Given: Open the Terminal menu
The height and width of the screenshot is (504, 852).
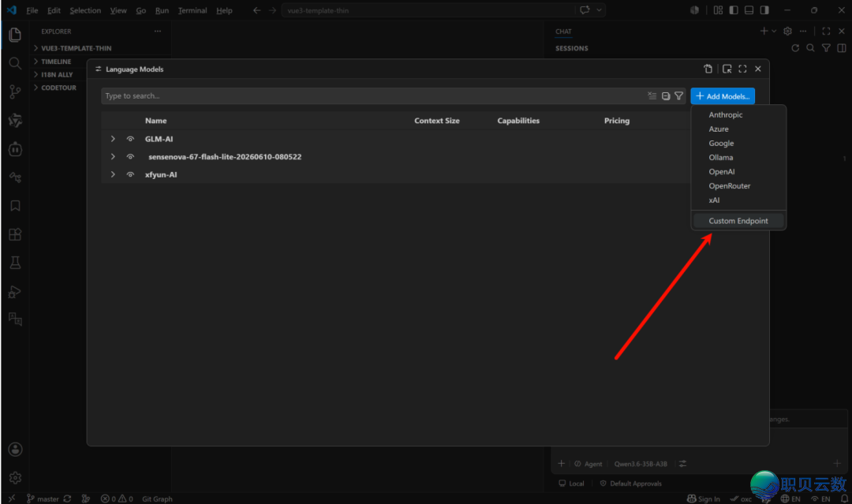Looking at the screenshot, I should (x=192, y=10).
